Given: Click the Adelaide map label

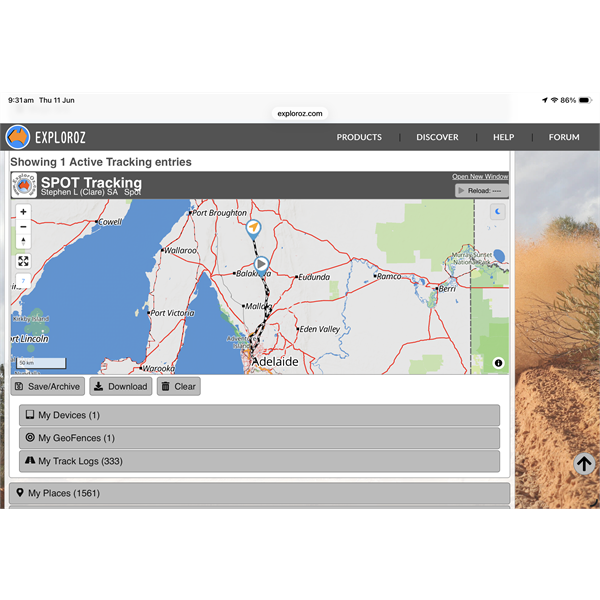Looking at the screenshot, I should click(x=275, y=362).
